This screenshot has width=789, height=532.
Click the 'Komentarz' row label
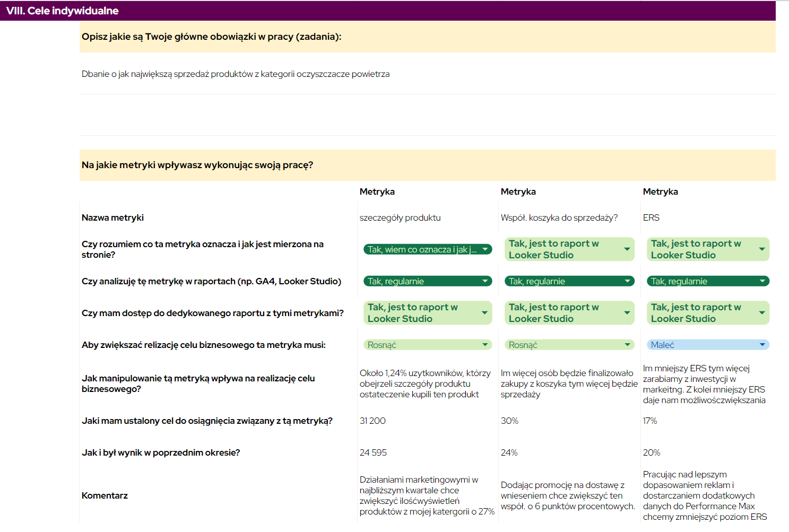[105, 495]
